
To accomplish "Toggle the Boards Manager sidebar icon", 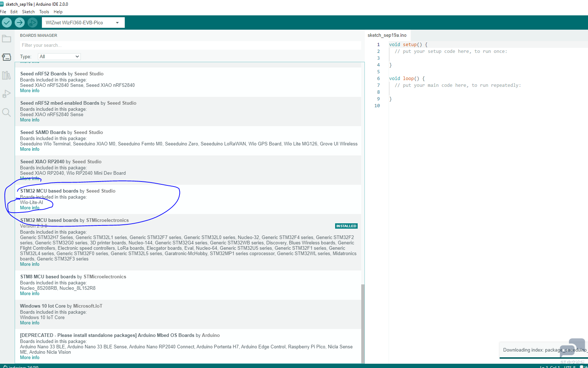I will pos(6,57).
